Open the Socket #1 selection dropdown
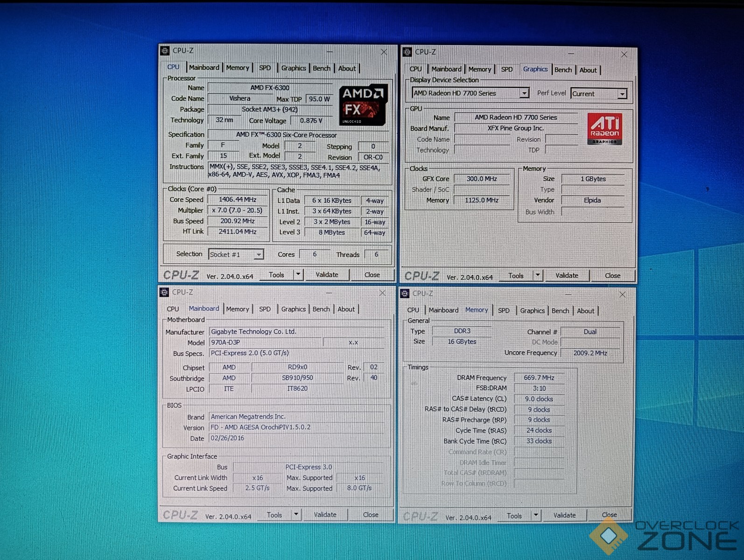The height and width of the screenshot is (560, 744). [x=258, y=254]
